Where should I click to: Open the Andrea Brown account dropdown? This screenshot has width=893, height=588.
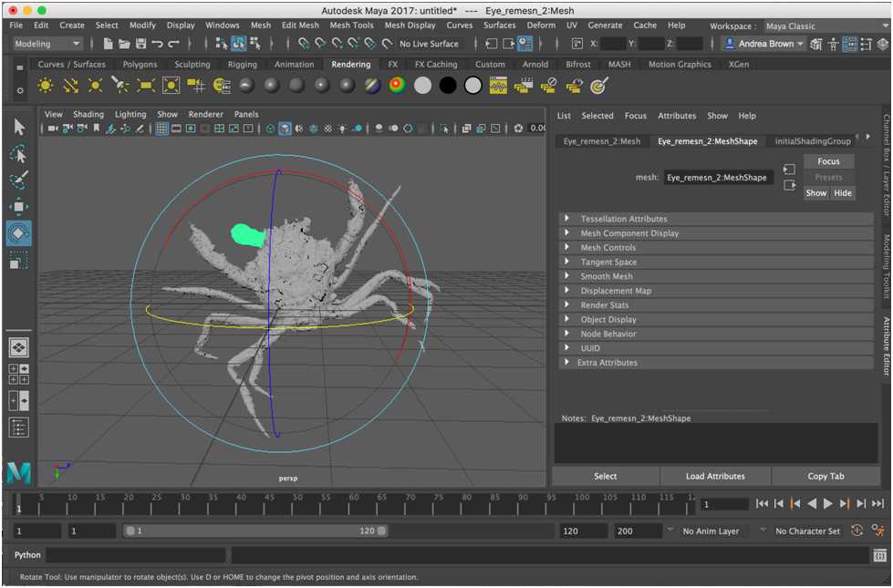pyautogui.click(x=764, y=44)
